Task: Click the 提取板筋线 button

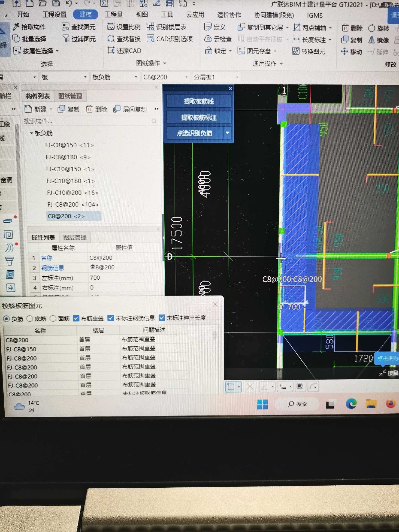Action: pos(199,102)
